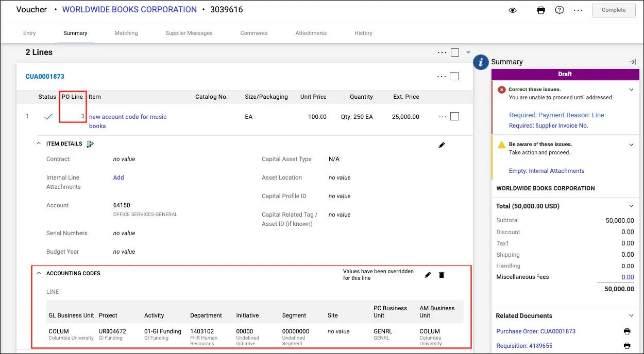Viewport: 644px width, 354px height.
Task: Open line 1 three-dot actions menu
Action: click(x=443, y=117)
